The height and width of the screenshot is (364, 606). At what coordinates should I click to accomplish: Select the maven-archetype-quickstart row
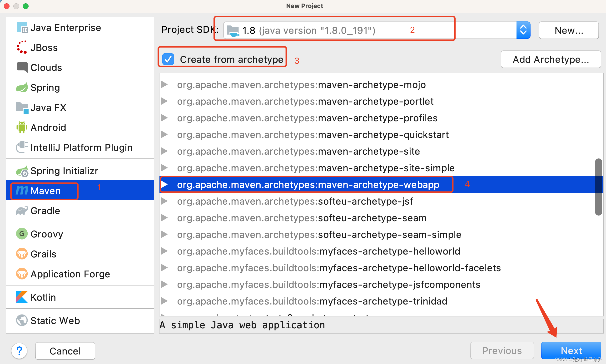[381, 135]
